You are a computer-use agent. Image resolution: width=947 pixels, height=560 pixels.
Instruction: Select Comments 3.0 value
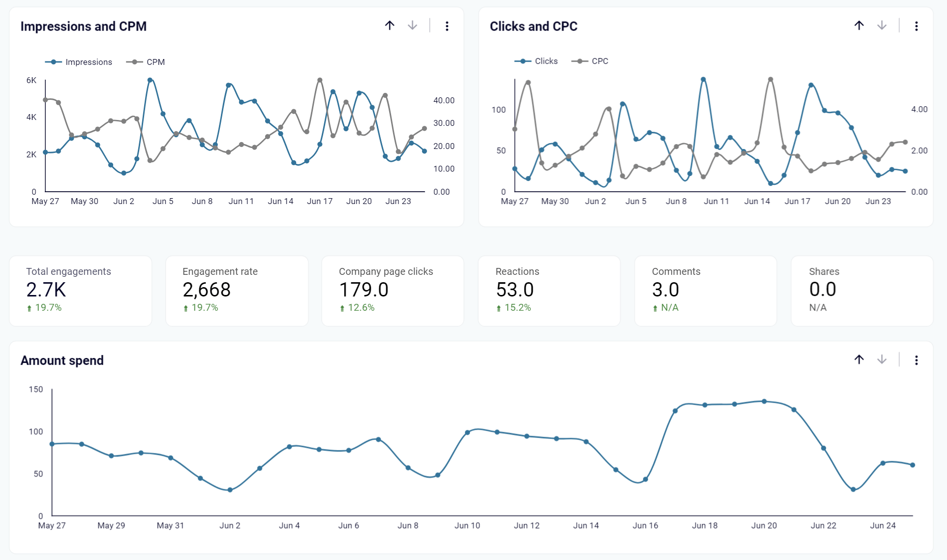click(666, 290)
